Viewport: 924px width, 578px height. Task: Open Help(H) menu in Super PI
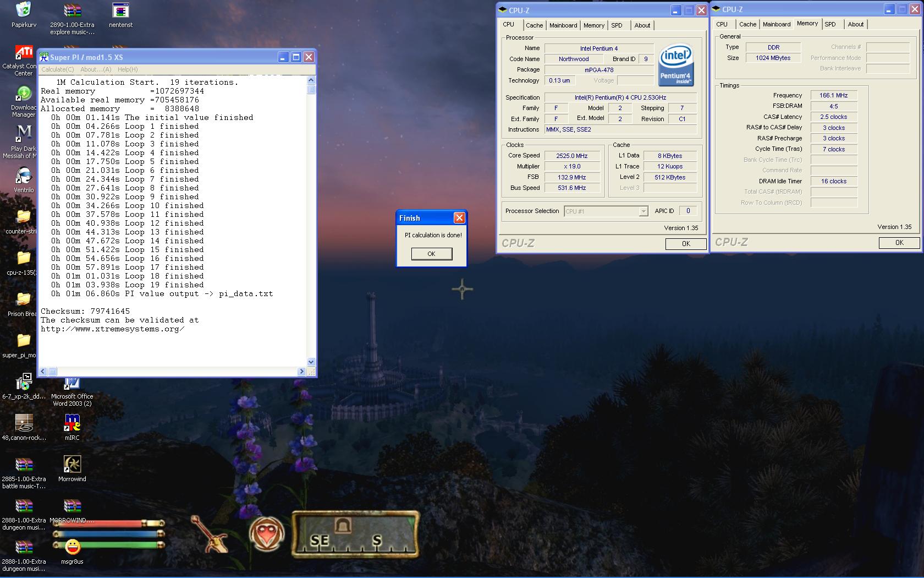[x=128, y=69]
